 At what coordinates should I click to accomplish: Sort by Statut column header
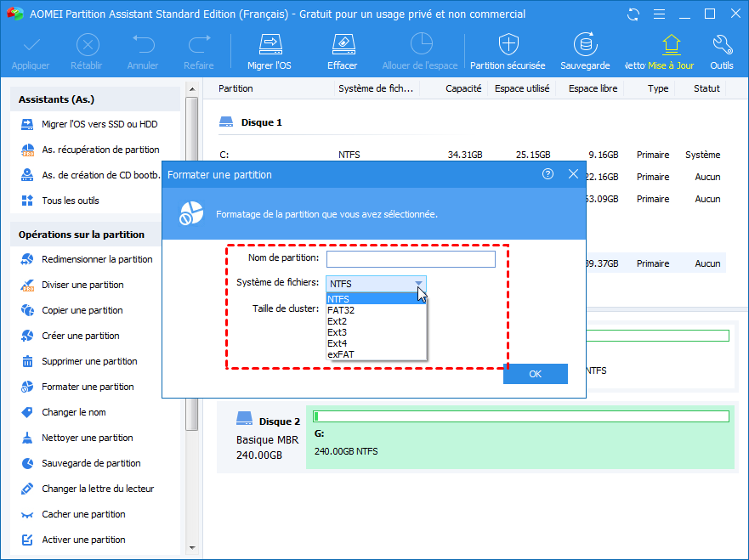pos(706,88)
